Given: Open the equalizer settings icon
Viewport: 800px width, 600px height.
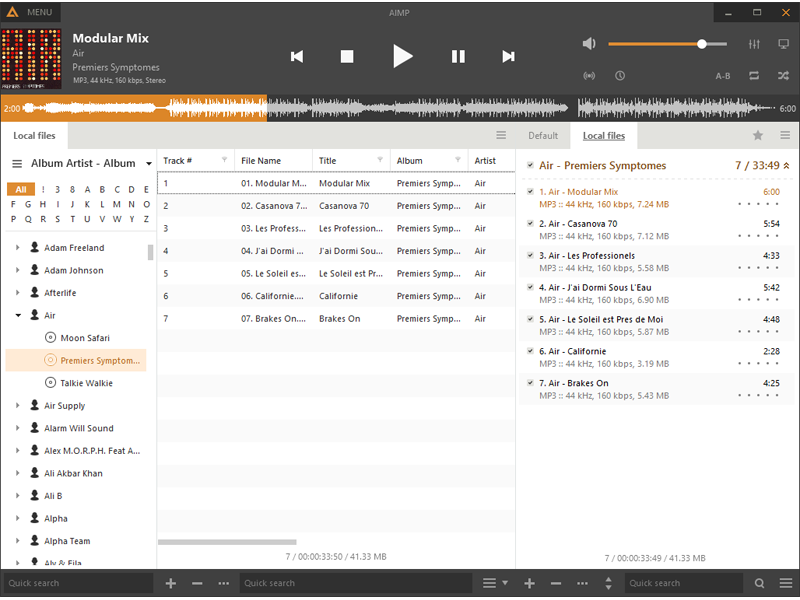Looking at the screenshot, I should pyautogui.click(x=754, y=44).
